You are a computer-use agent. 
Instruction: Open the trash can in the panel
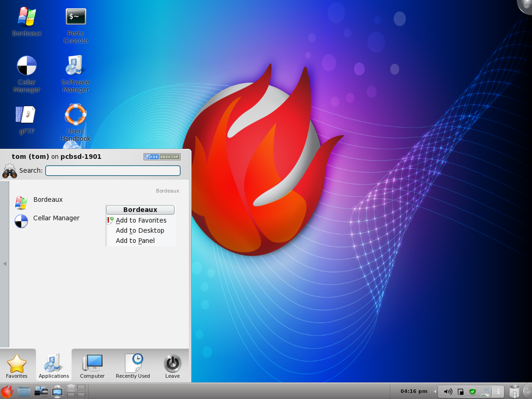(514, 392)
